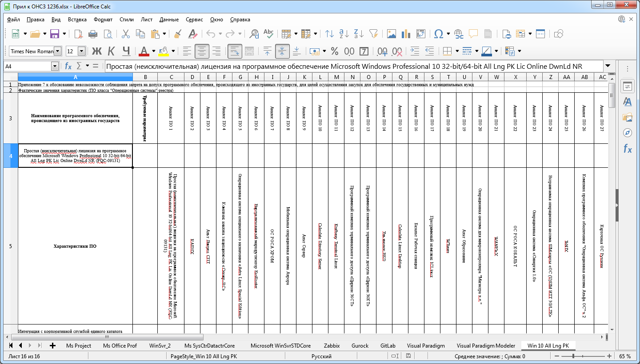Apply the red font color swatch
The width and height of the screenshot is (640, 364).
click(x=144, y=51)
